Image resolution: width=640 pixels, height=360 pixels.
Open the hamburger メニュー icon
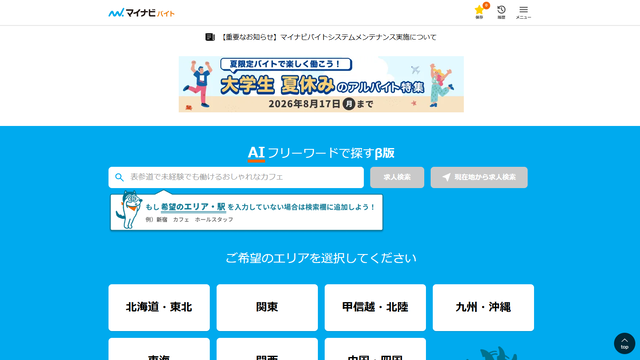coord(523,12)
